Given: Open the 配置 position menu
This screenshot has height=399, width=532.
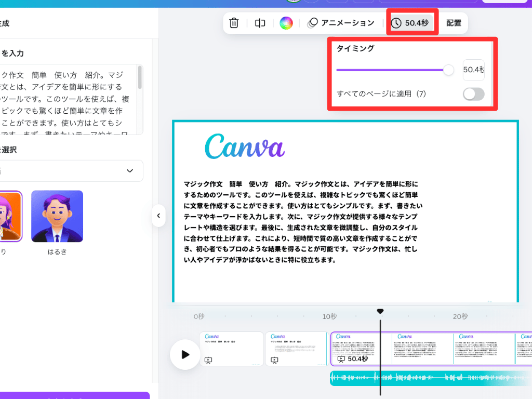Looking at the screenshot, I should click(454, 23).
